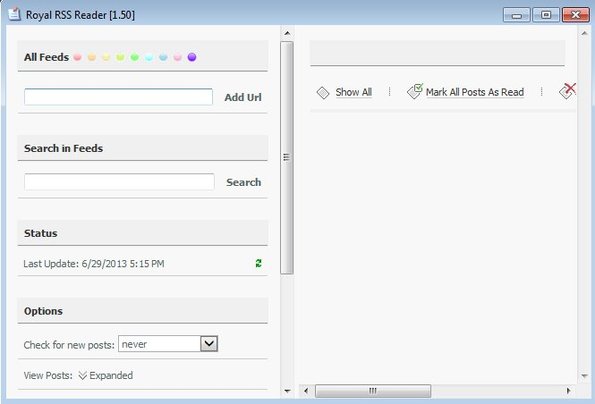Click the All Feeds heading

(x=46, y=57)
